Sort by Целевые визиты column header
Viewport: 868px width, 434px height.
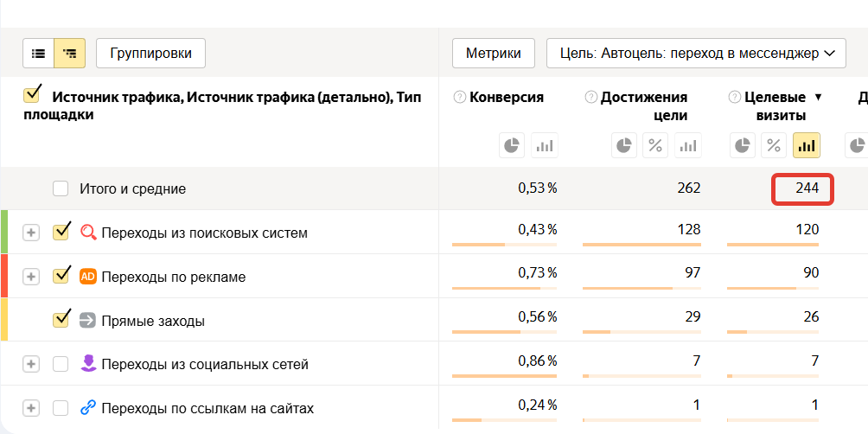pyautogui.click(x=775, y=105)
